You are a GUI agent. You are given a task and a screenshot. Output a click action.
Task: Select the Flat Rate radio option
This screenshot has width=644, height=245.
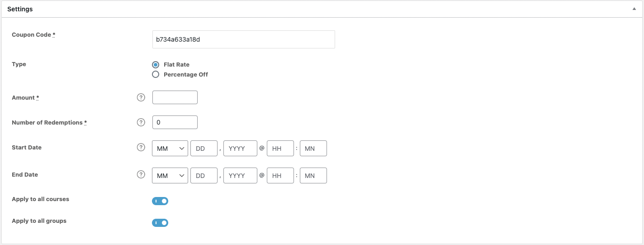(x=156, y=64)
